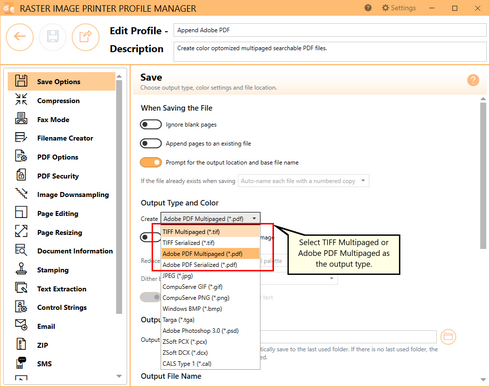The image size is (490, 387).
Task: Open the Create output type dropdown
Action: point(210,219)
